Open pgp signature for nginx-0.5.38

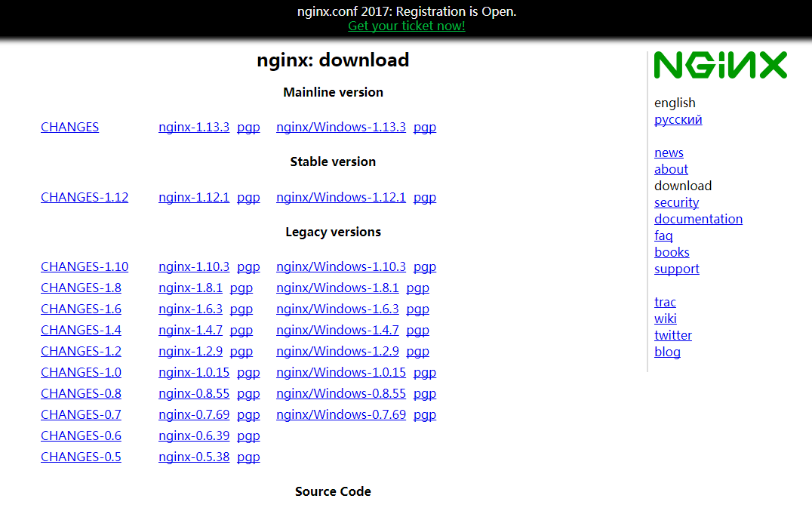248,459
